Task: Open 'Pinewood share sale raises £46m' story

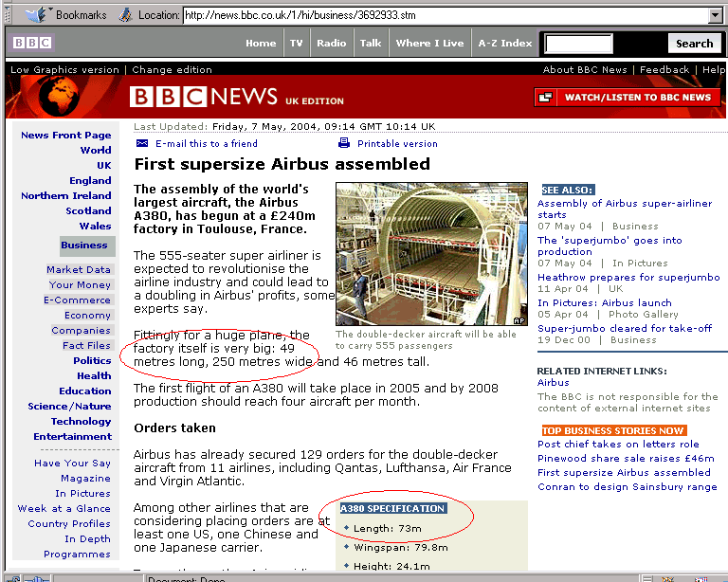Action: [626, 459]
